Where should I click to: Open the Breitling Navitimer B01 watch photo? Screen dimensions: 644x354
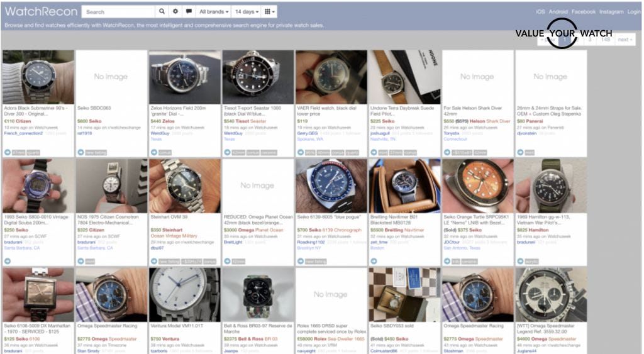[x=404, y=185]
